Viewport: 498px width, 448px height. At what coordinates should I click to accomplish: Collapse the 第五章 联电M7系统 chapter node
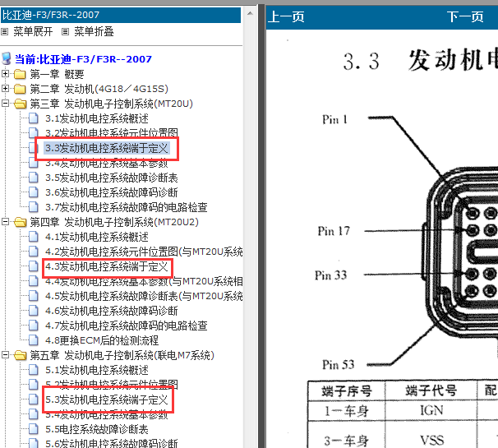click(5, 354)
